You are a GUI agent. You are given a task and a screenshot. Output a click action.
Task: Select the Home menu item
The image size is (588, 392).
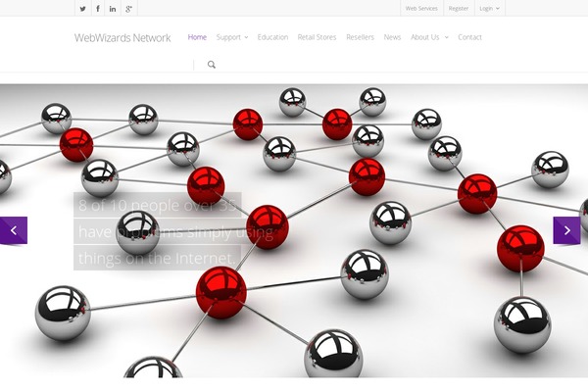[197, 37]
